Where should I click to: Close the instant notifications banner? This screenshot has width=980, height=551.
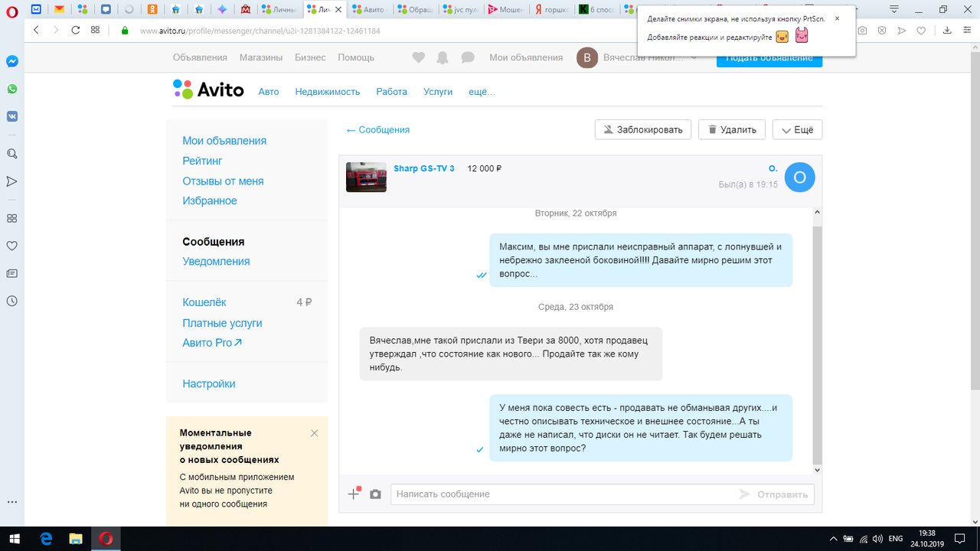click(314, 433)
